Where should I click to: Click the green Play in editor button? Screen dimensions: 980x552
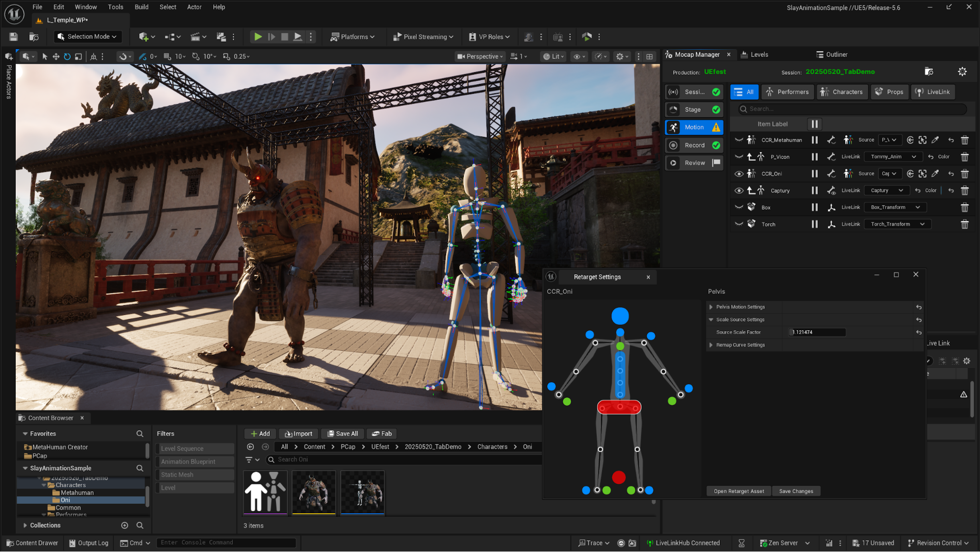tap(258, 37)
